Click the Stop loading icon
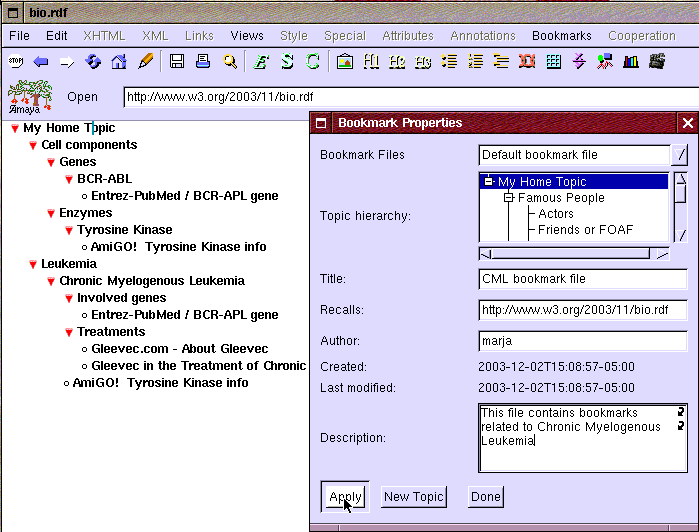This screenshot has width=699, height=532. 16,61
